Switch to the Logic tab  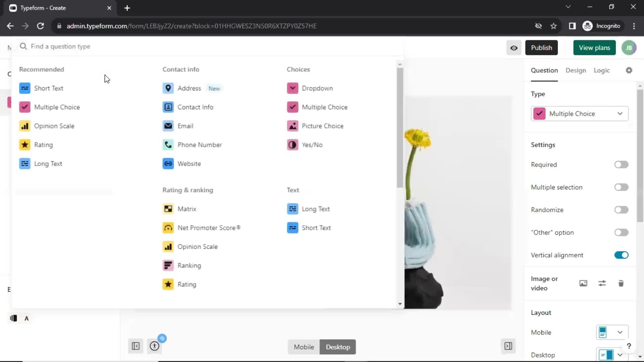(x=601, y=70)
